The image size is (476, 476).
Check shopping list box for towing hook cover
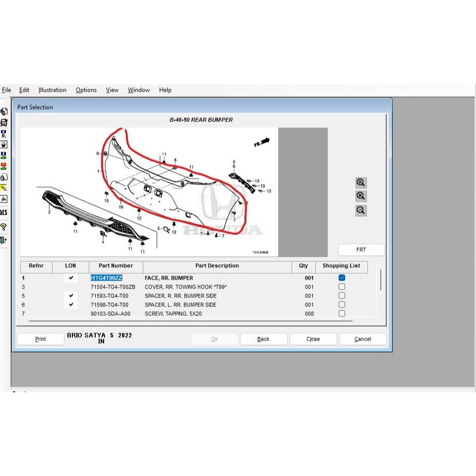[x=342, y=287]
